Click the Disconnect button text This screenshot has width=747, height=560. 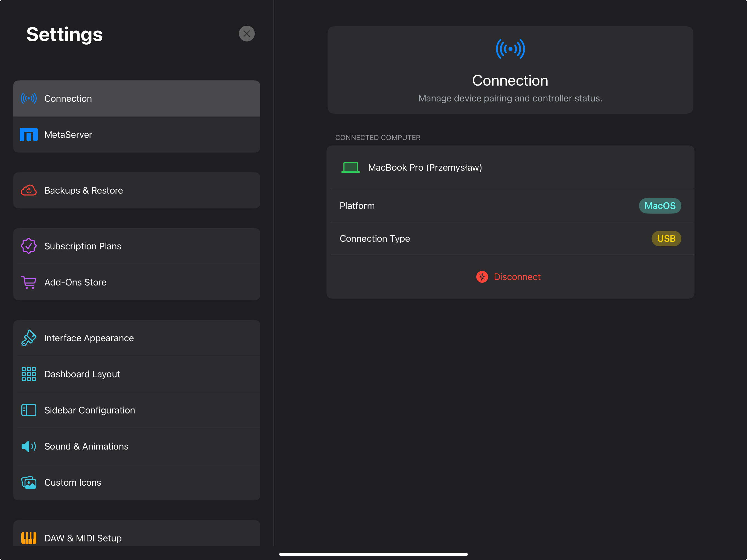[x=517, y=277]
